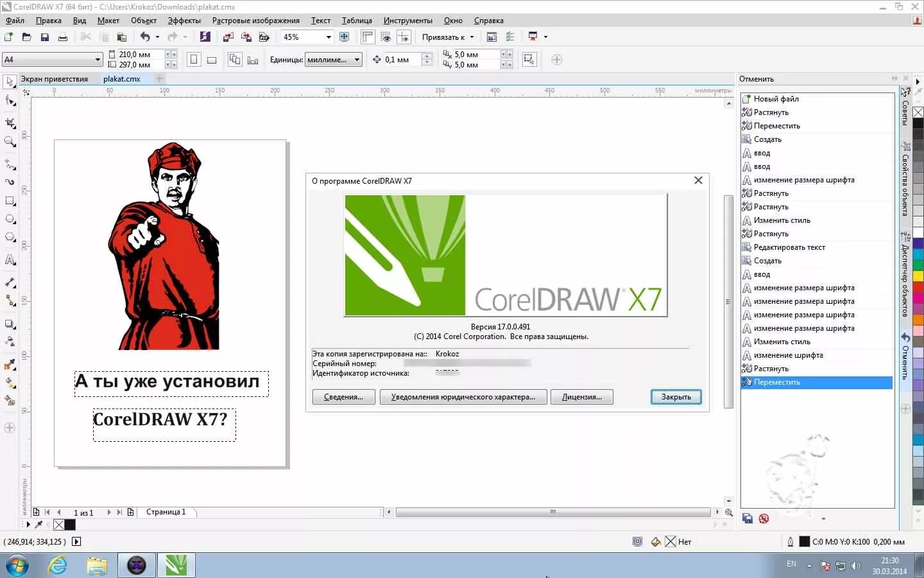924x578 pixels.
Task: Click the Full-screen preview icon
Action: click(345, 37)
